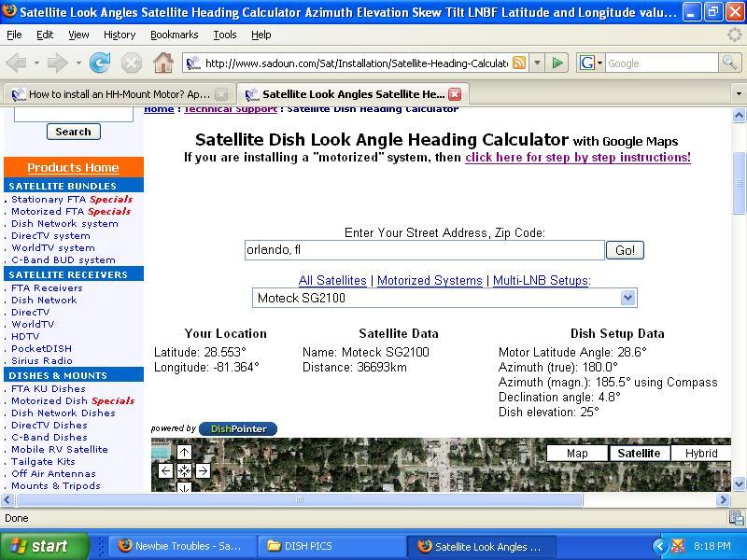Open the Bookmarks menu
747x560 pixels.
(174, 35)
